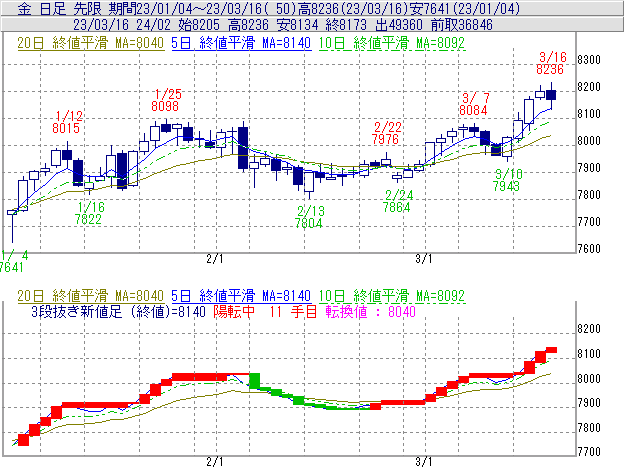Click the 3/1 date on upper chart axis

point(424,259)
